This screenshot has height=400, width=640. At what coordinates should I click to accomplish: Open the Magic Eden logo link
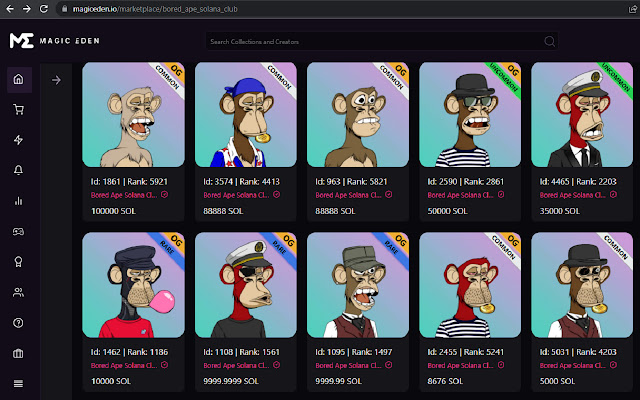55,41
